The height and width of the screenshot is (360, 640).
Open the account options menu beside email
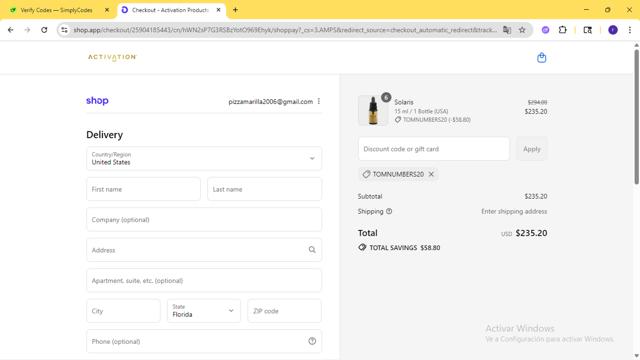(x=319, y=101)
